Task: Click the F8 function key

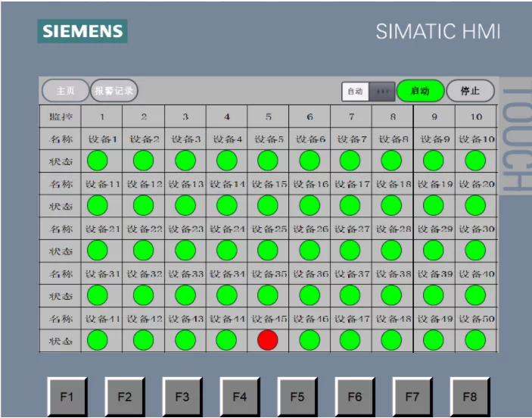Action: (470, 397)
